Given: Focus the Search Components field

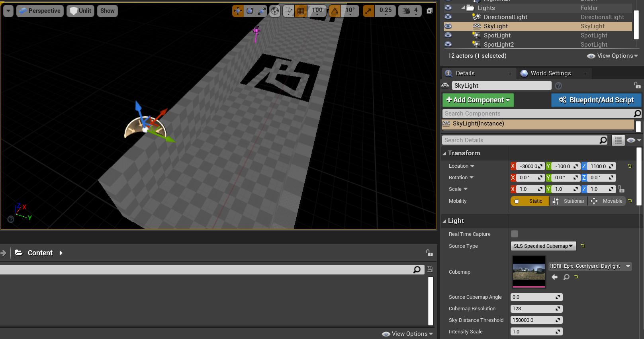Looking at the screenshot, I should tap(538, 114).
